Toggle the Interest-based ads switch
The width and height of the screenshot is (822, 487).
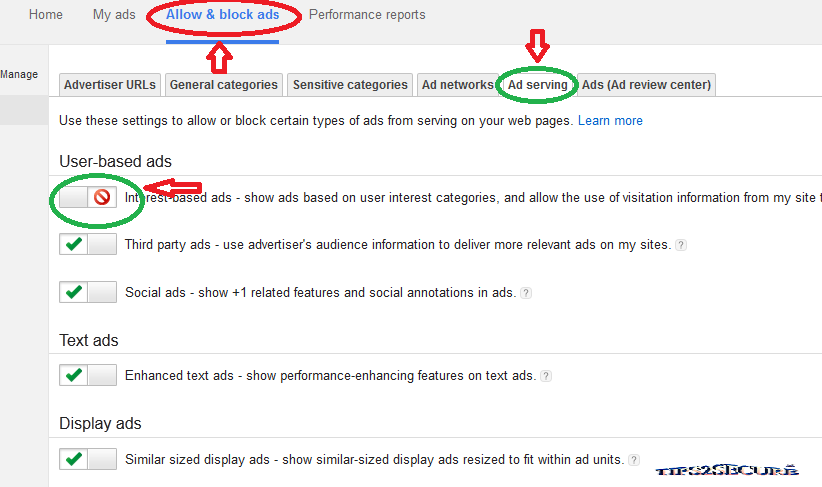[x=88, y=197]
